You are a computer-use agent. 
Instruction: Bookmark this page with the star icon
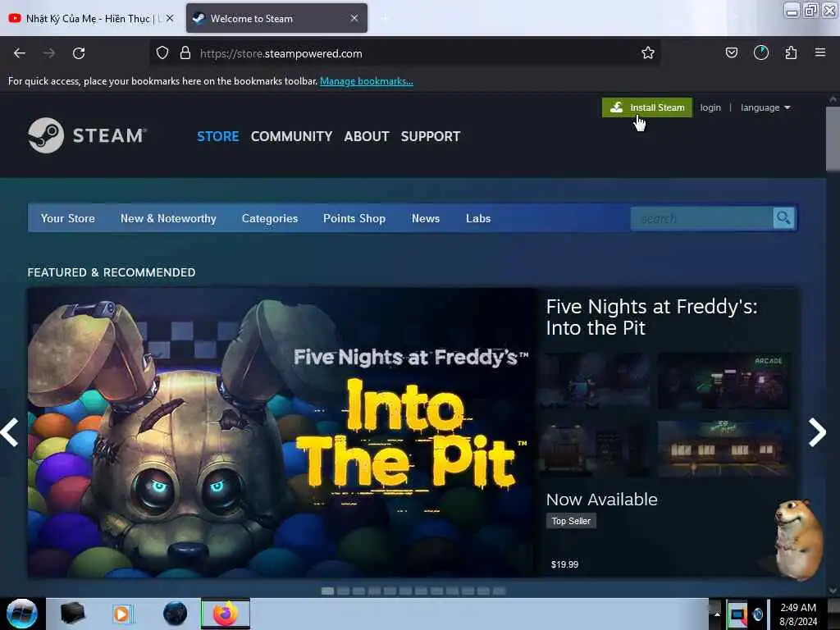point(648,53)
